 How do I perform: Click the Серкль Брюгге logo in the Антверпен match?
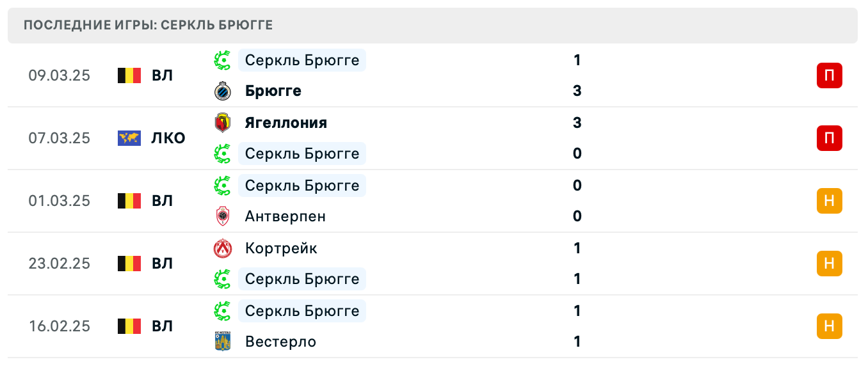tap(223, 185)
